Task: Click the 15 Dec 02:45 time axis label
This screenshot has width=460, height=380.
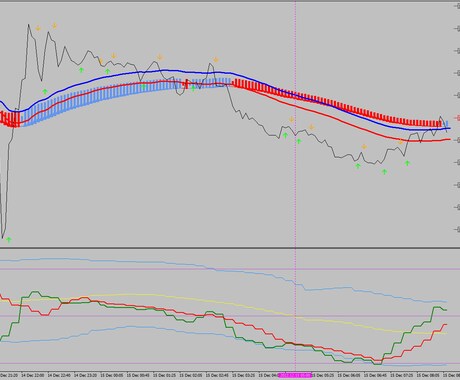Action: pyautogui.click(x=217, y=375)
